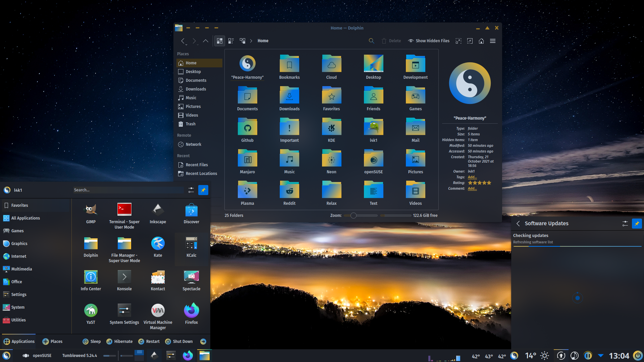644x362 pixels.
Task: Click the Restart button
Action: (x=149, y=342)
